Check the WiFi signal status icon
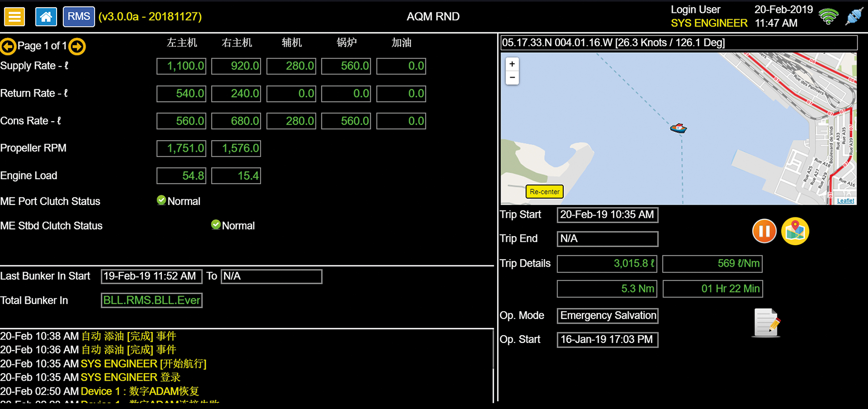 tap(828, 16)
